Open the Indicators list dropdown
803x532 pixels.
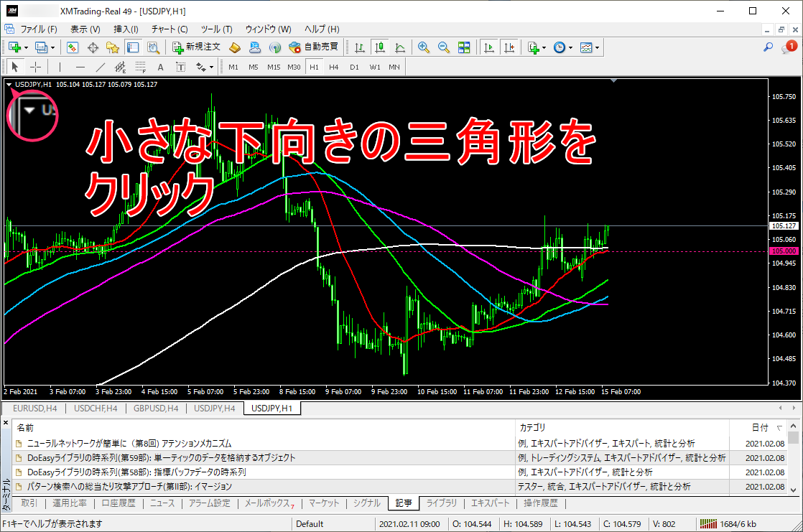537,47
